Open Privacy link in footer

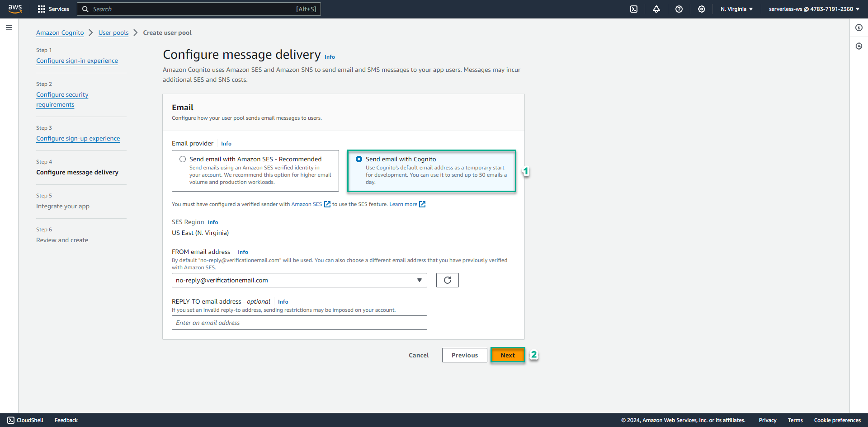coord(768,420)
